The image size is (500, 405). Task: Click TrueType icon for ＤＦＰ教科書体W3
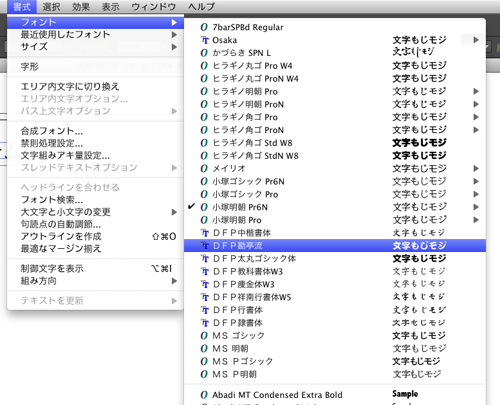tap(205, 271)
